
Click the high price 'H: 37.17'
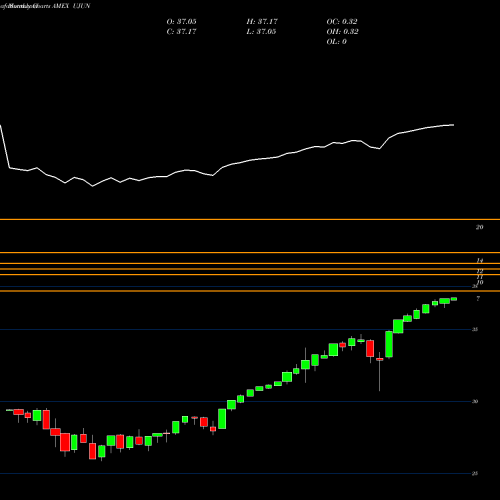(262, 22)
